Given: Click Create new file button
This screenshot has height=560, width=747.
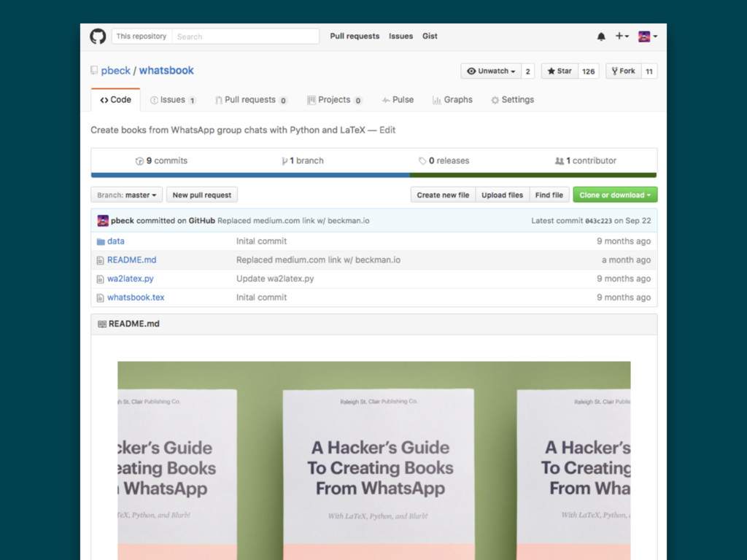Looking at the screenshot, I should (x=443, y=195).
